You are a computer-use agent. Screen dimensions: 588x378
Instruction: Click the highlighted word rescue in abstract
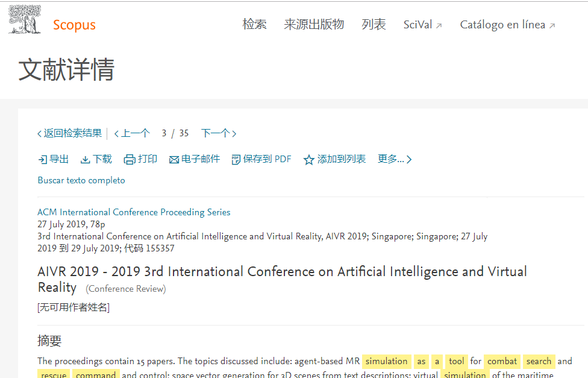tap(54, 374)
